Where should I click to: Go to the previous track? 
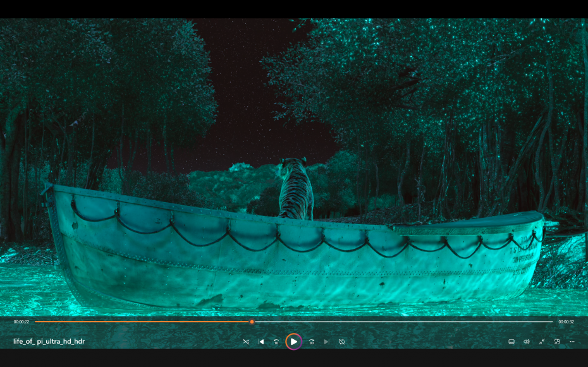pos(261,342)
